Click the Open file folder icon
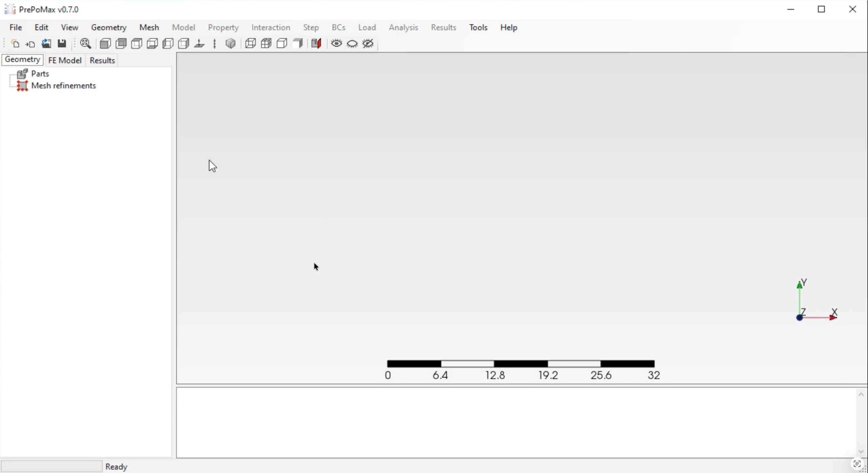Viewport: 868px width, 473px height. (46, 44)
